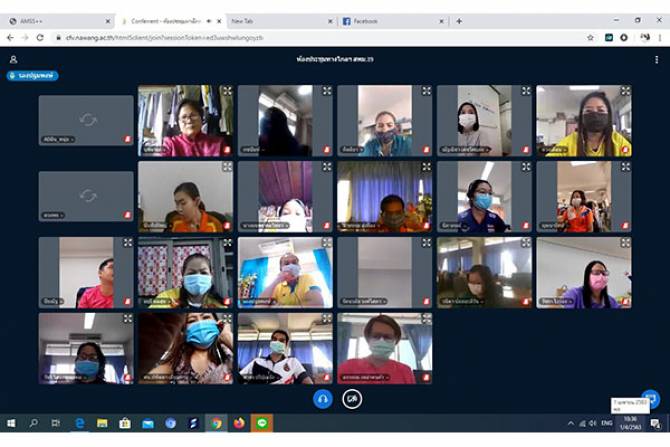Open the user list panel icon
The width and height of the screenshot is (670, 447).
pyautogui.click(x=13, y=60)
